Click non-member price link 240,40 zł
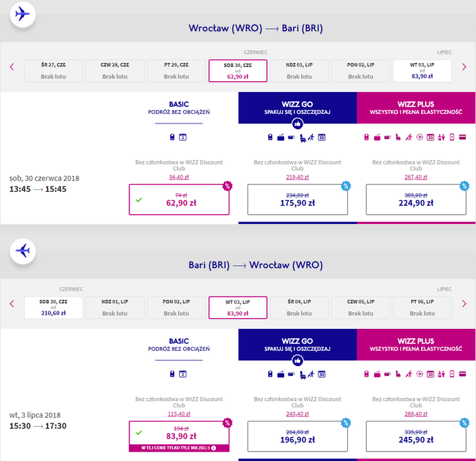 point(298,414)
